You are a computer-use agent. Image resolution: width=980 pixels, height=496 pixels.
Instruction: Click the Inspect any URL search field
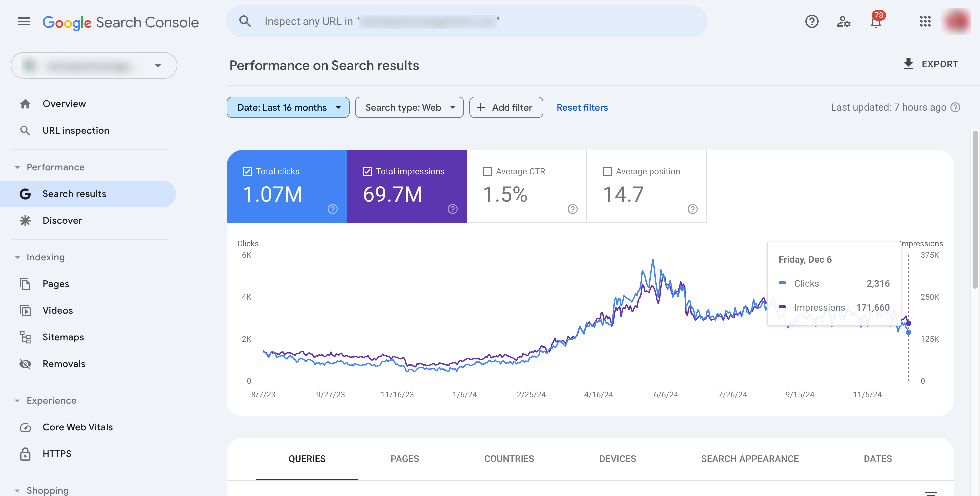click(x=466, y=22)
